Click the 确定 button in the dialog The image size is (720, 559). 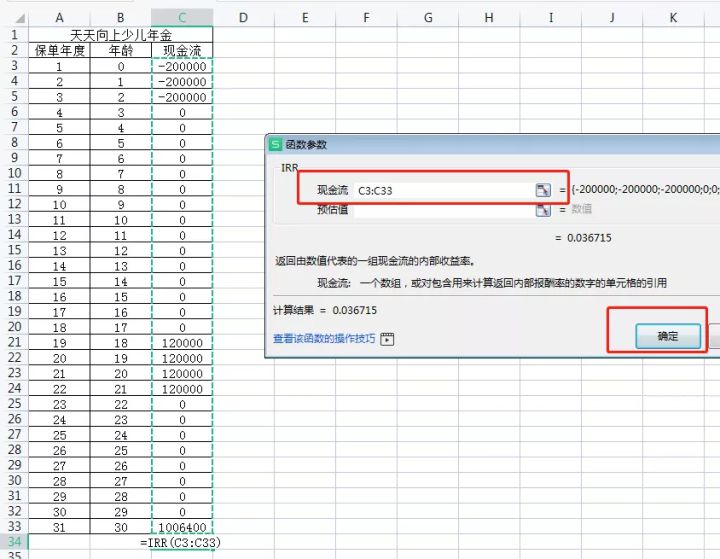pos(668,336)
